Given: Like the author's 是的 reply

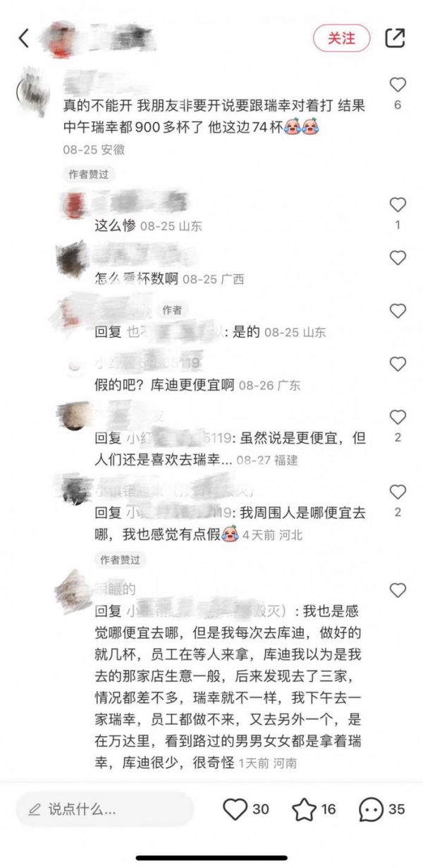Looking at the screenshot, I should pyautogui.click(x=398, y=311).
